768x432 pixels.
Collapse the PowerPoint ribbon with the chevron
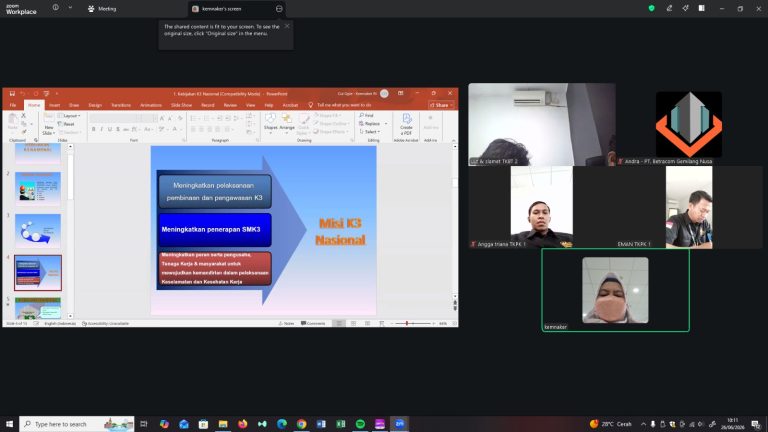454,140
